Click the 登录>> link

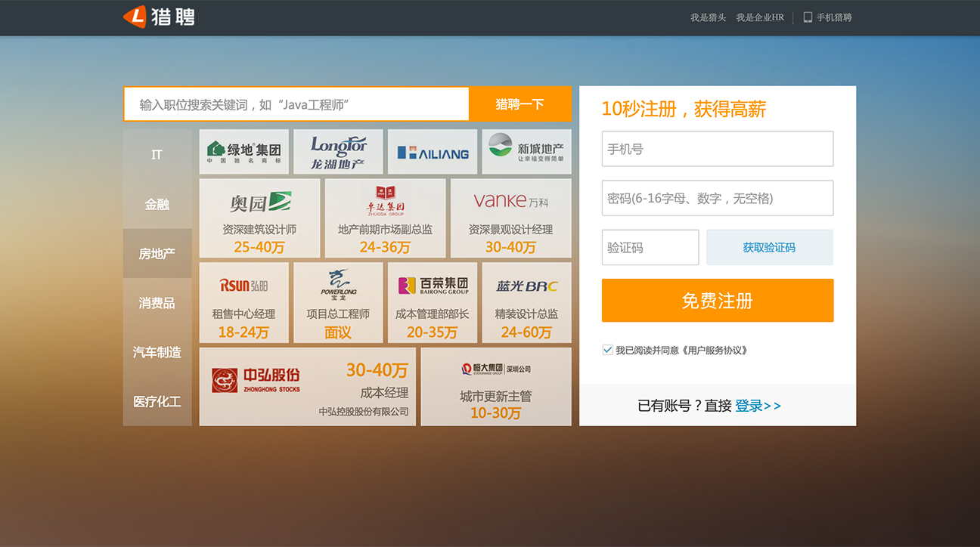pos(758,406)
